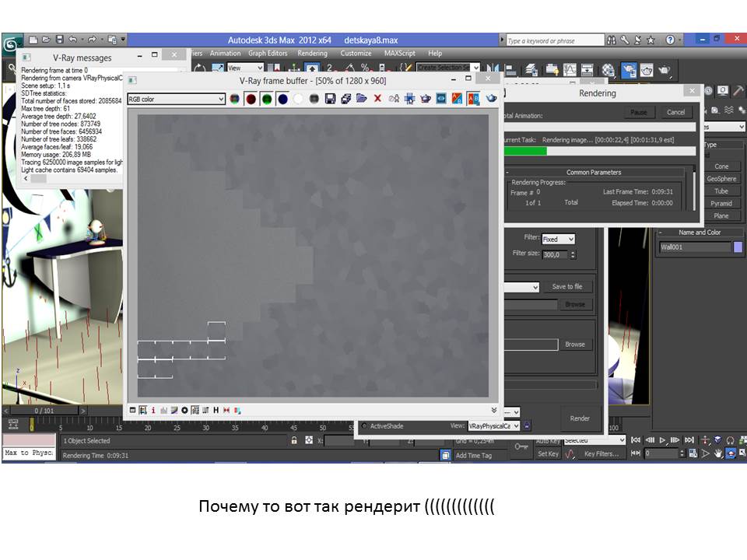
Task: Toggle the green channel in frame buffer
Action: click(x=267, y=99)
